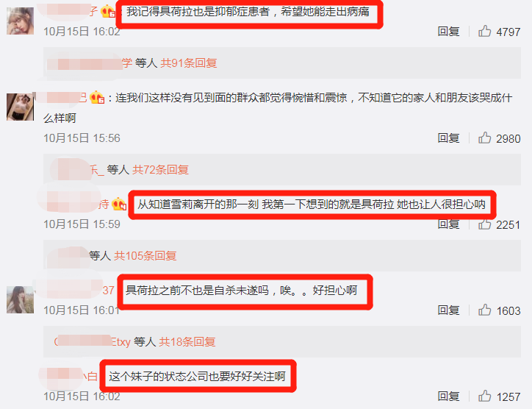Open first commenter's avatar photo
The image size is (532, 409).
point(20,21)
